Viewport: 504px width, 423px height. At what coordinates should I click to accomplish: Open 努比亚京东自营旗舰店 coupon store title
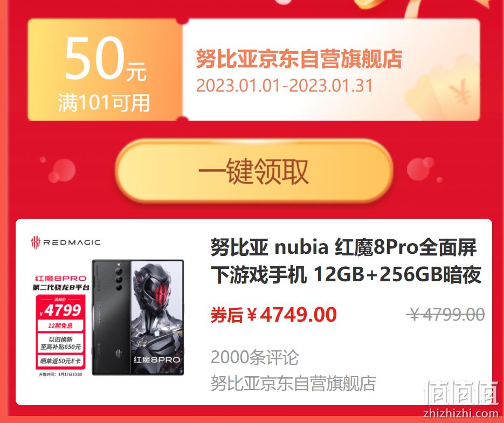299,59
